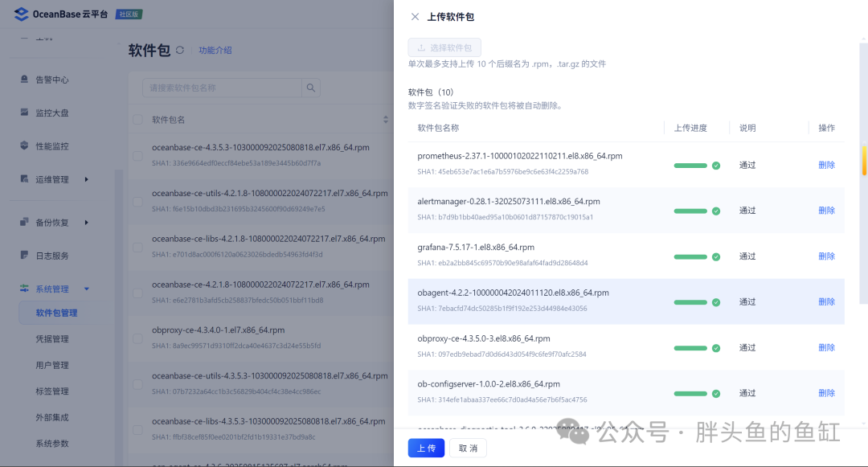Refresh the 软件包 list with the reload icon
868x467 pixels.
[180, 50]
